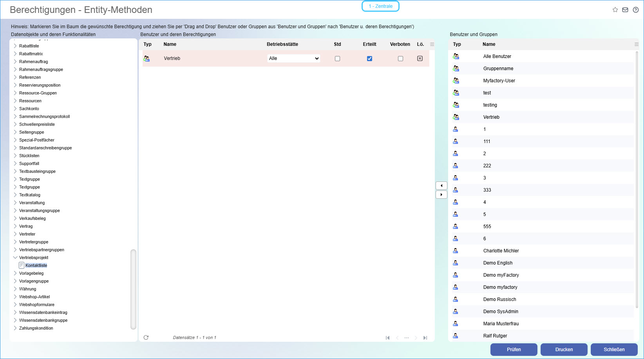This screenshot has height=359, width=644.
Task: Click the left arrow transfer button
Action: pos(441,186)
